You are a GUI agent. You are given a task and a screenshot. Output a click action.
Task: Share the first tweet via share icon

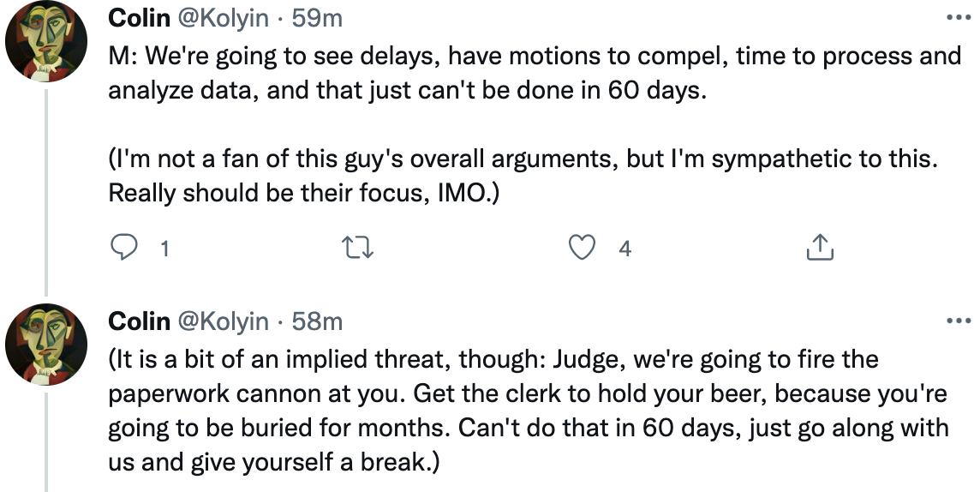pyautogui.click(x=819, y=248)
